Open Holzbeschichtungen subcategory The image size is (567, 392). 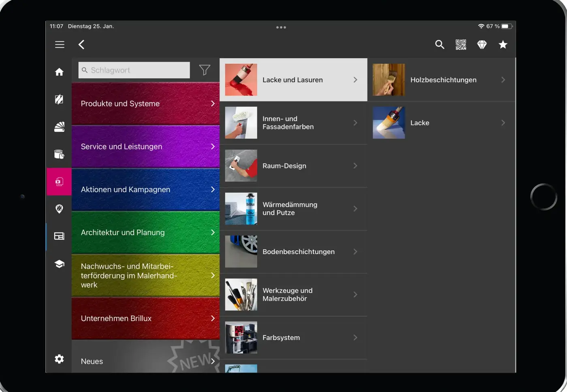pos(441,80)
